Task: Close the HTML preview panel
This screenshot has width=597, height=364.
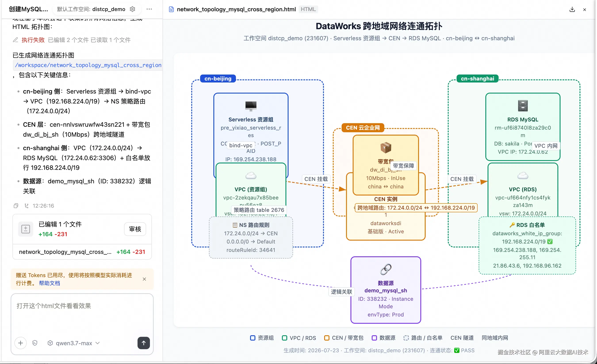Action: tap(584, 10)
